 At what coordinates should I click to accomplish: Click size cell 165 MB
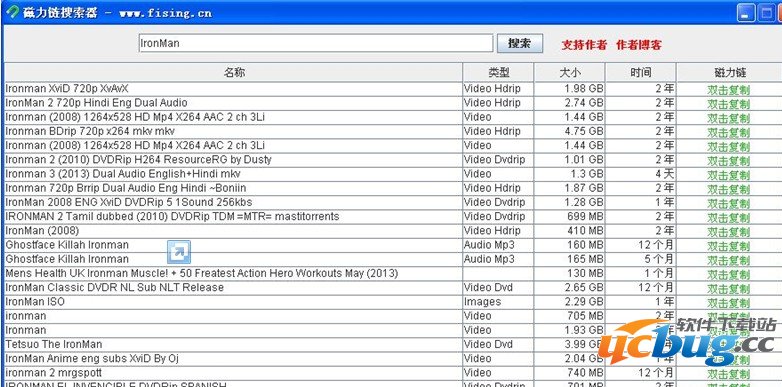570,259
